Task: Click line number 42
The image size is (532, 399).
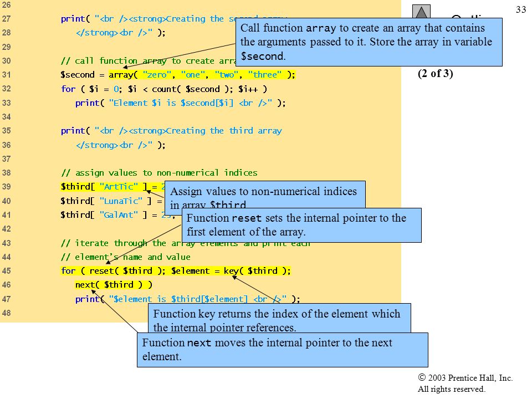Action: click(6, 229)
